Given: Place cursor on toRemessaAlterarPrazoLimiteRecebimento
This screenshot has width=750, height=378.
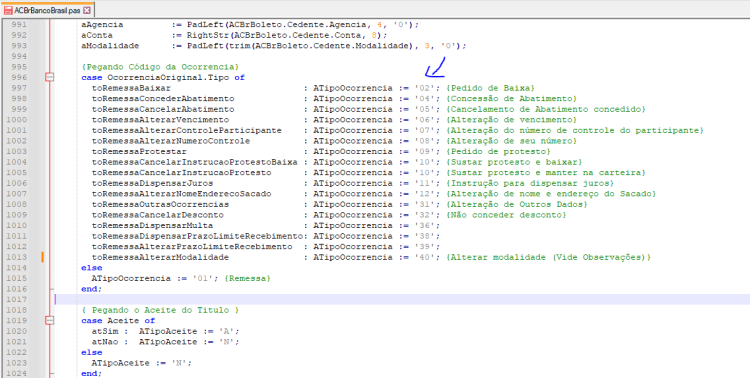Looking at the screenshot, I should [192, 246].
